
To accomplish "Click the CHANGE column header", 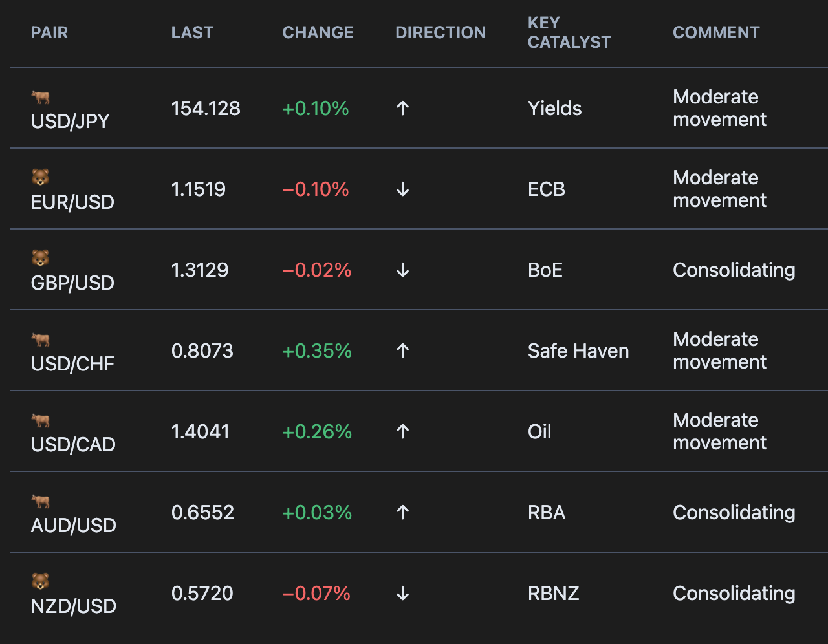I will [x=318, y=32].
